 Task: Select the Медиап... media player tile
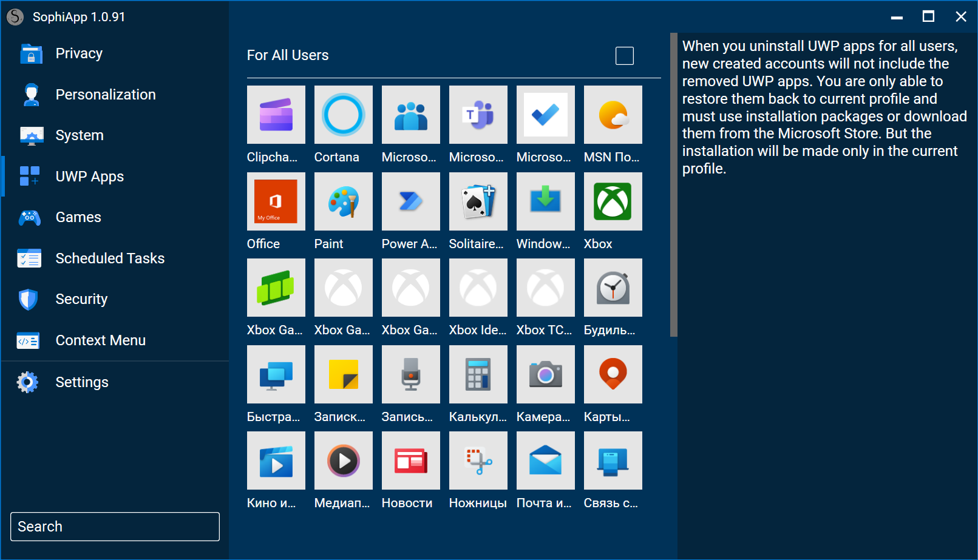tap(344, 460)
